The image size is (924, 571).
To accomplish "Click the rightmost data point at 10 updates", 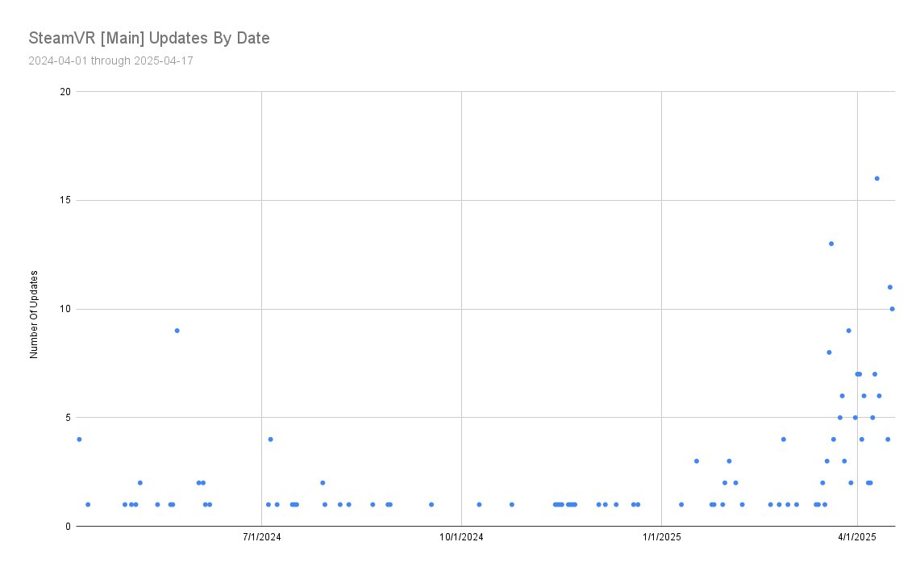I will tap(892, 309).
